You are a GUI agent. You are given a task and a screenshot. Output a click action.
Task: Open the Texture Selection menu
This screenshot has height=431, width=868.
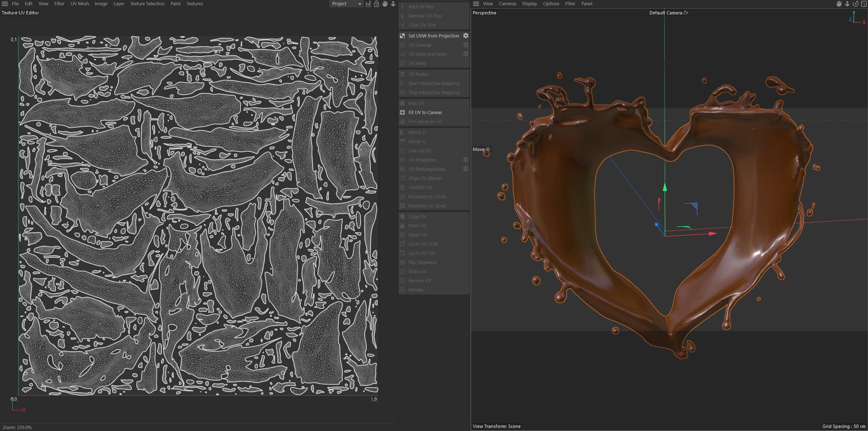[147, 4]
